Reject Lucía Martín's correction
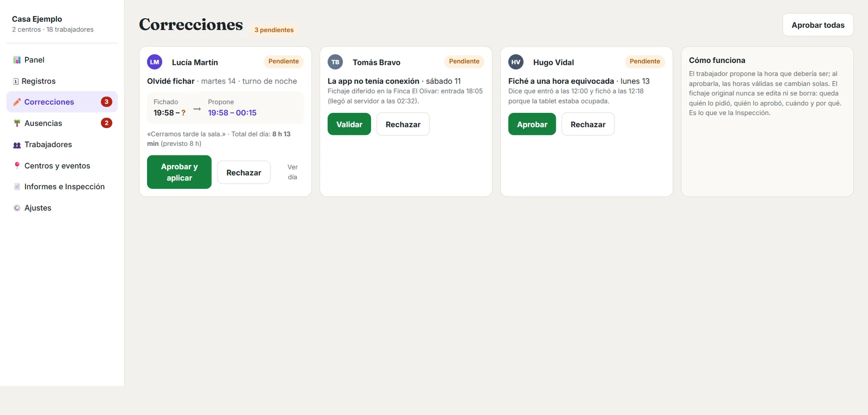Screen dimensions: 868x415 [x=243, y=172]
